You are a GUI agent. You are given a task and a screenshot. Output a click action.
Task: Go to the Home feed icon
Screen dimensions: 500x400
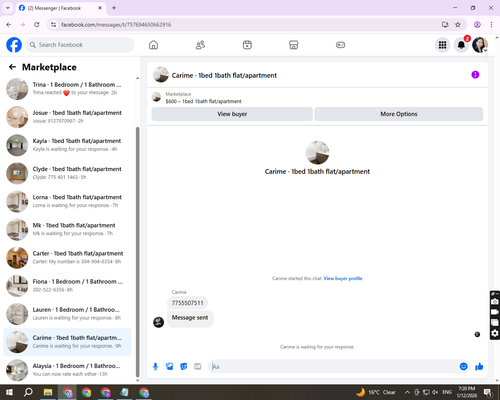[x=153, y=45]
